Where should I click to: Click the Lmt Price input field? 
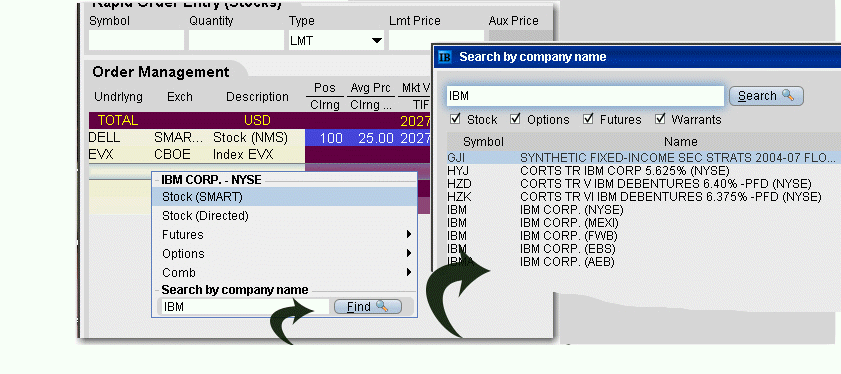(437, 40)
